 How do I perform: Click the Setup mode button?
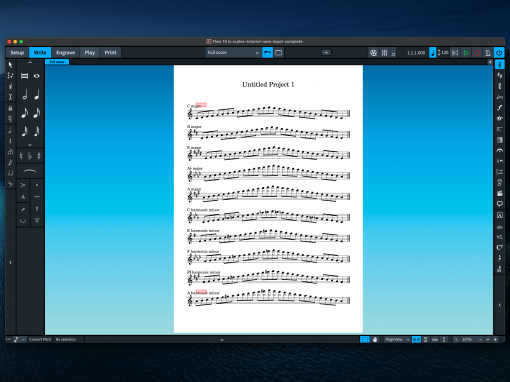coord(17,53)
